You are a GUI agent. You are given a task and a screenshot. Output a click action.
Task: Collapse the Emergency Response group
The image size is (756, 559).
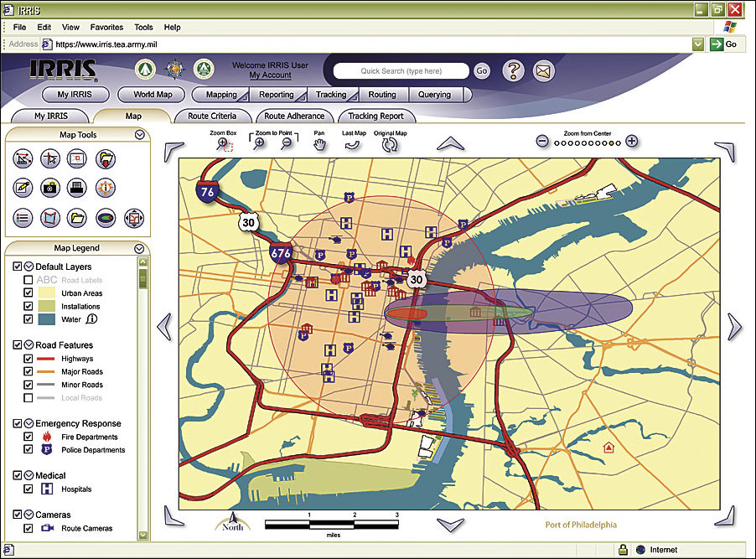29,423
